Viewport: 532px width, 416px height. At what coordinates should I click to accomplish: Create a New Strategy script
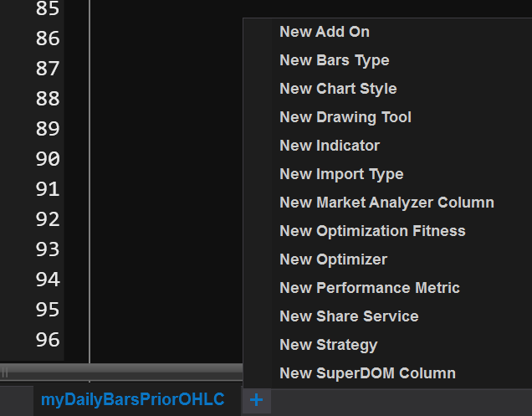[x=328, y=345]
